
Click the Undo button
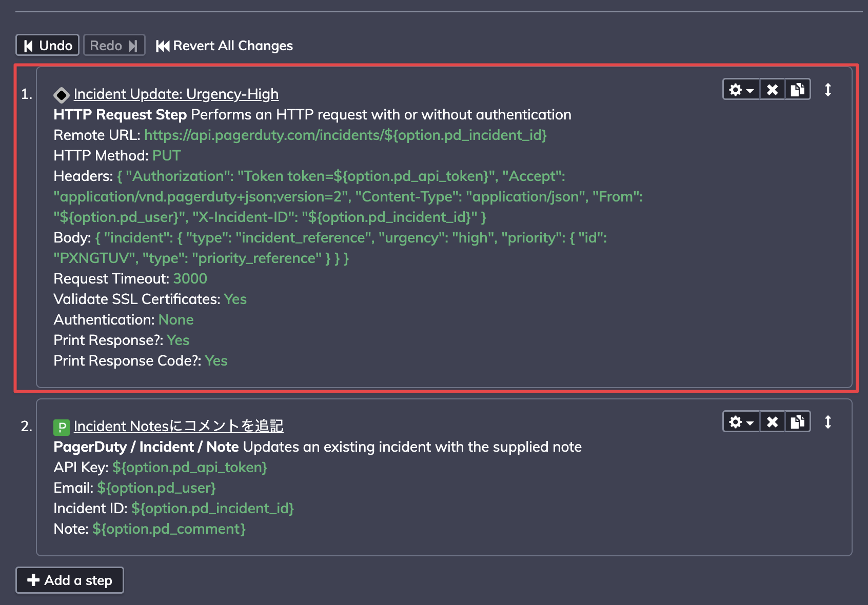pyautogui.click(x=47, y=45)
